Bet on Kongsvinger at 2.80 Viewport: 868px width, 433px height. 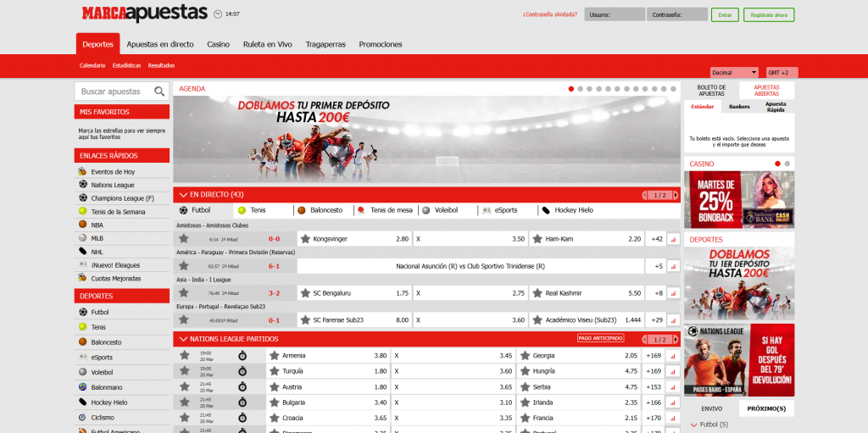coord(354,239)
